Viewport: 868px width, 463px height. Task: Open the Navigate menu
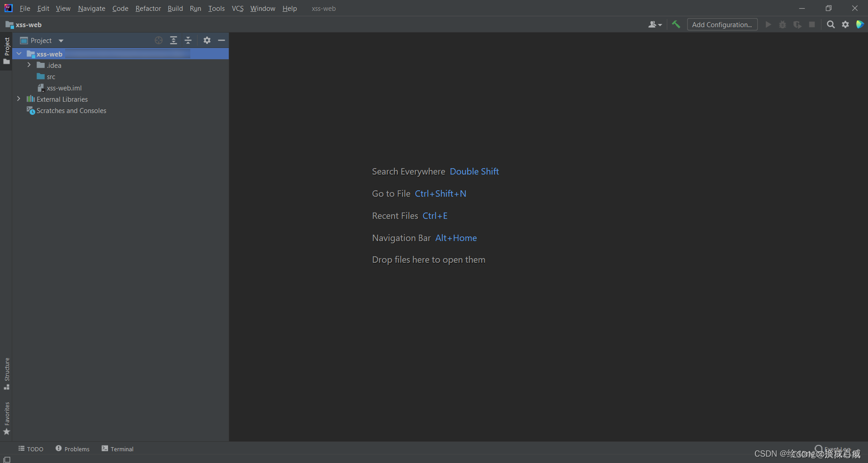click(91, 9)
